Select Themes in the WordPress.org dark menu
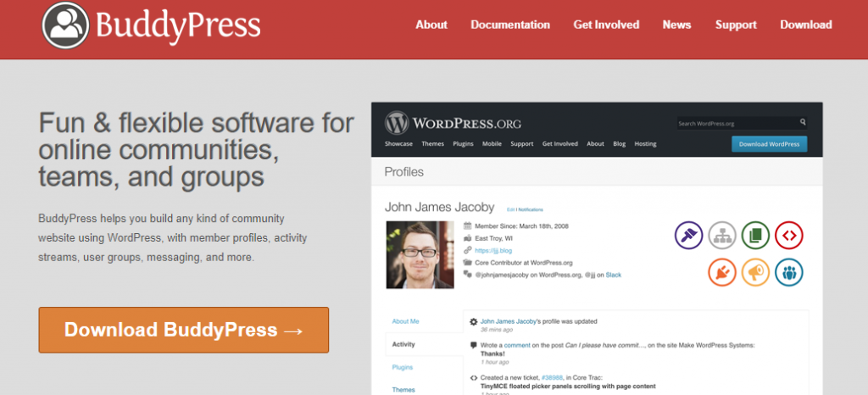The height and width of the screenshot is (395, 868). 433,144
